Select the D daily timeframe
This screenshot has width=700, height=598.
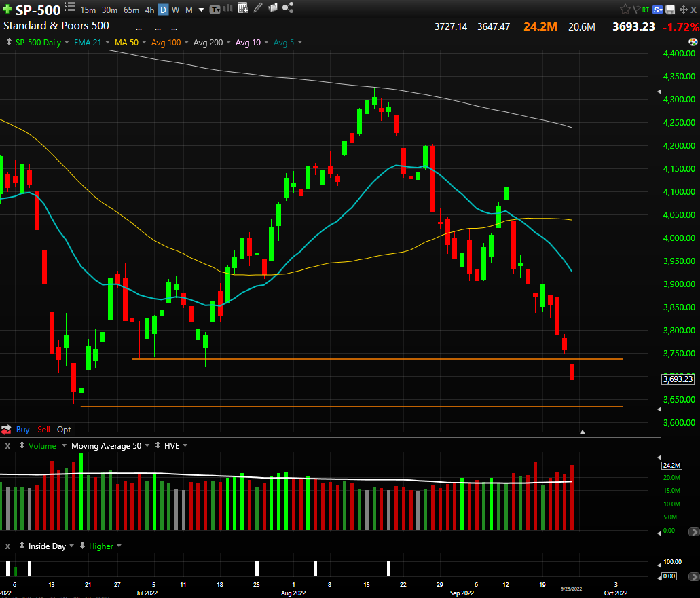coord(164,10)
